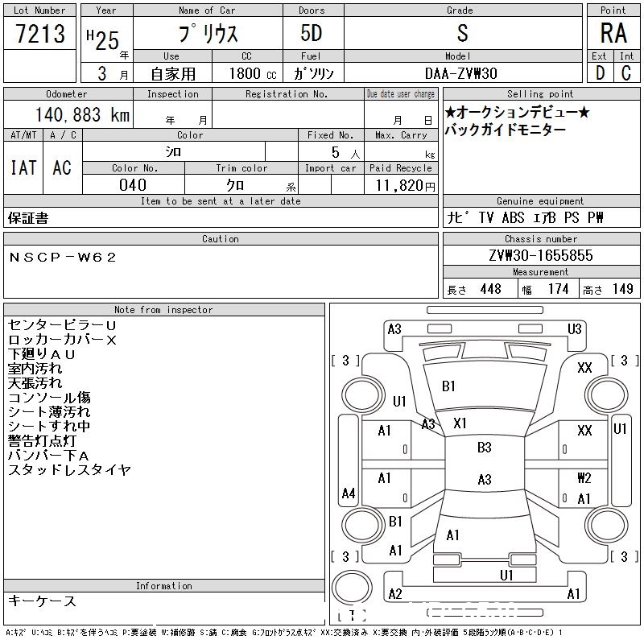The height and width of the screenshot is (644, 644).
Task: Click the "Information" section header
Action: [164, 586]
